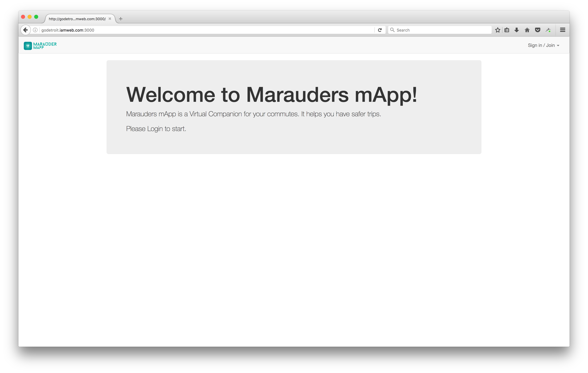Reload the current page
The image size is (588, 373).
coord(380,30)
